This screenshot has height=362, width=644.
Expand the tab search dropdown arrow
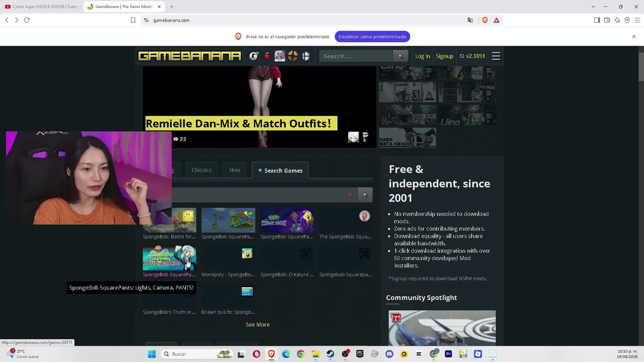[x=593, y=7]
